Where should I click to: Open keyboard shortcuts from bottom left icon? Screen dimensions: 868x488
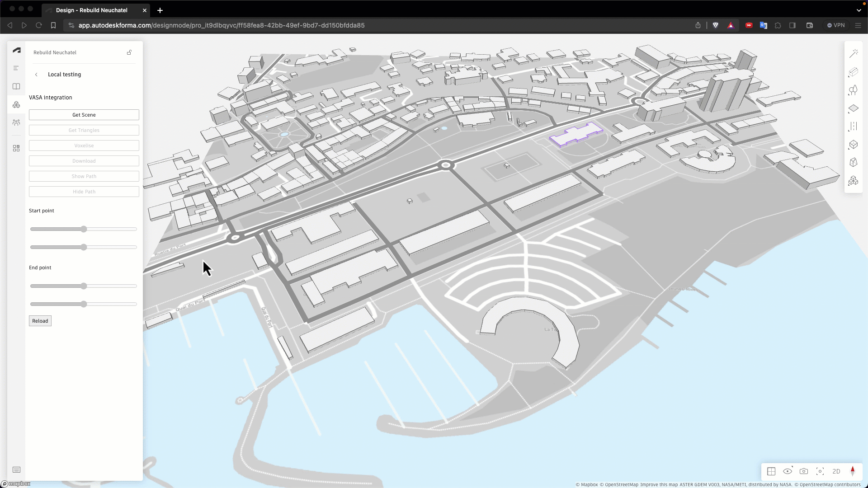(x=16, y=470)
